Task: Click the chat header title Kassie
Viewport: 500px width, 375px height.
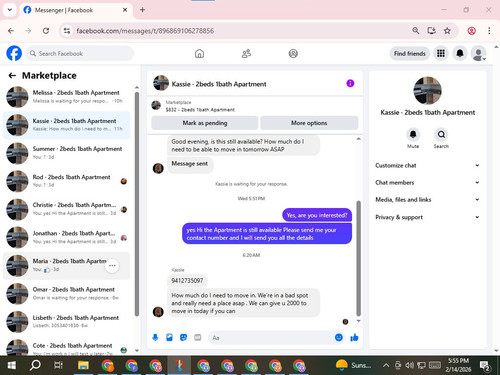Action: pos(219,84)
